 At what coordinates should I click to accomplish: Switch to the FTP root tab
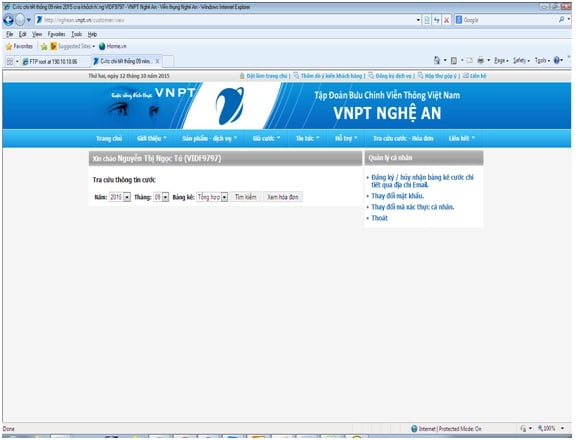click(x=54, y=61)
